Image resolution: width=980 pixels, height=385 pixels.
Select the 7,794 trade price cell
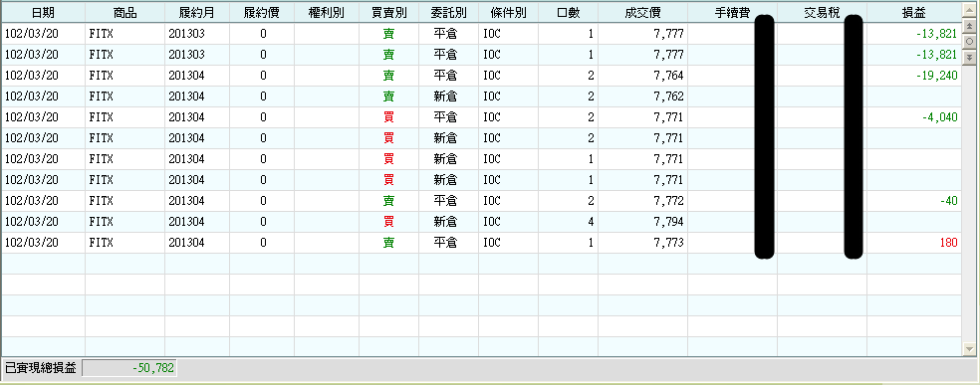[642, 222]
